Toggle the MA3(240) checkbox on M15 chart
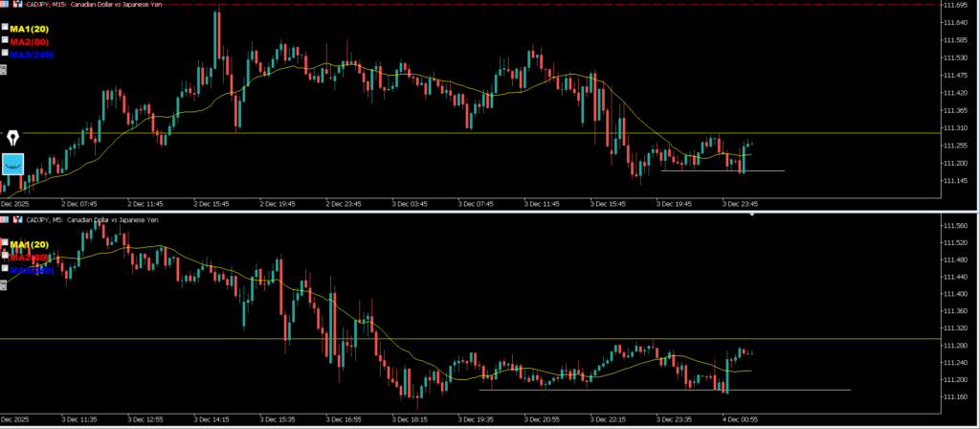 coord(5,55)
